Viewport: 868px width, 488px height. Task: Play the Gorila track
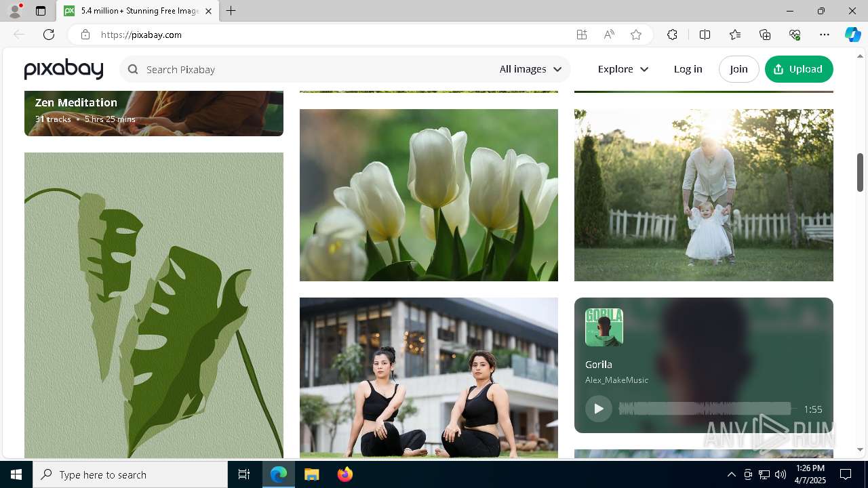599,409
